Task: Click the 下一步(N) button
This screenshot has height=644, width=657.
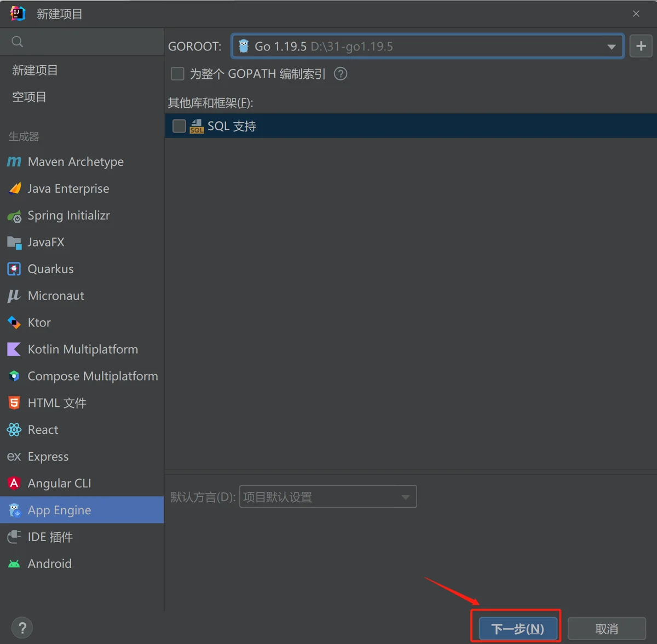Action: coord(518,629)
